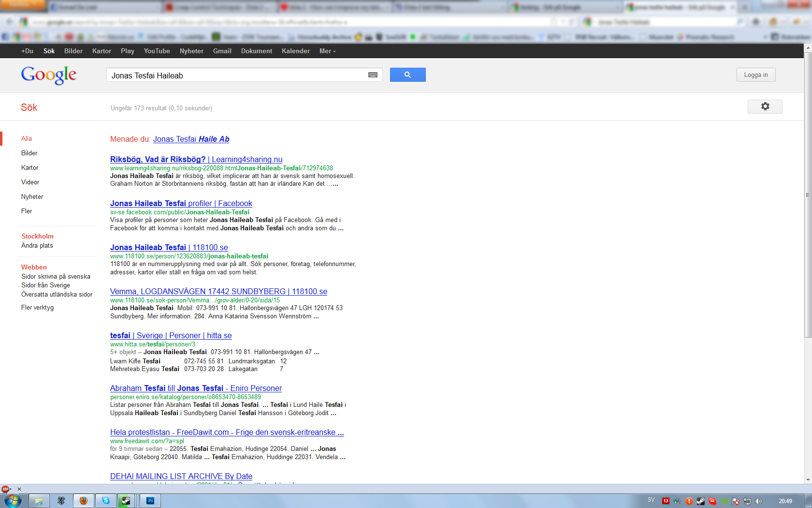Open the network tray icon
The image size is (812, 508).
click(747, 501)
